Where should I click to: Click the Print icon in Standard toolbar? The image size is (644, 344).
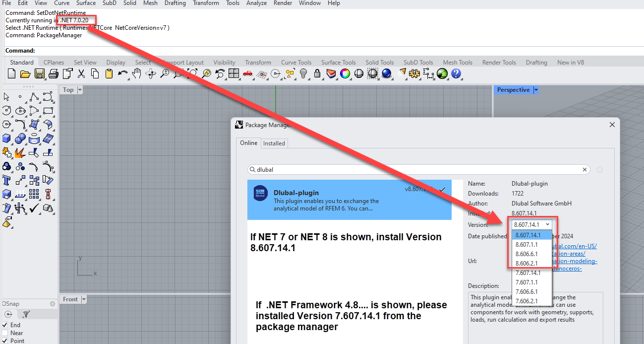point(54,74)
